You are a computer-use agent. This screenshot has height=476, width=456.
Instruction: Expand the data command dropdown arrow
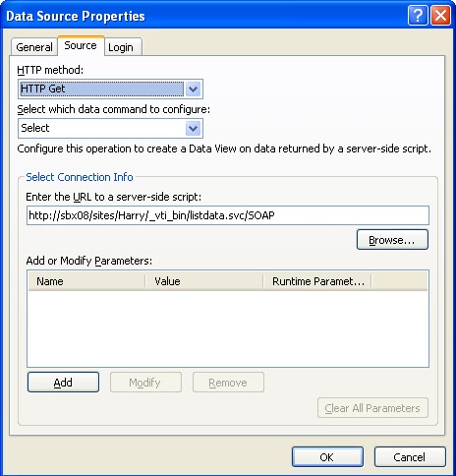tap(193, 128)
